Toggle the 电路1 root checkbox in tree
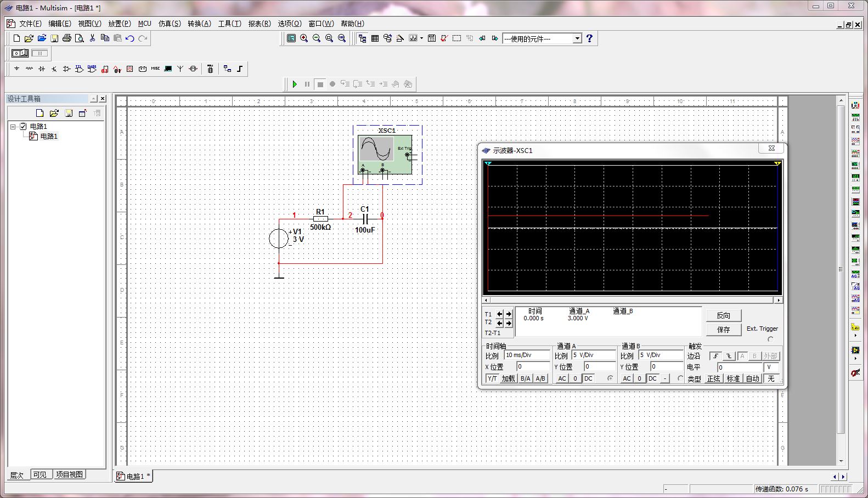This screenshot has height=498, width=868. pyautogui.click(x=23, y=126)
